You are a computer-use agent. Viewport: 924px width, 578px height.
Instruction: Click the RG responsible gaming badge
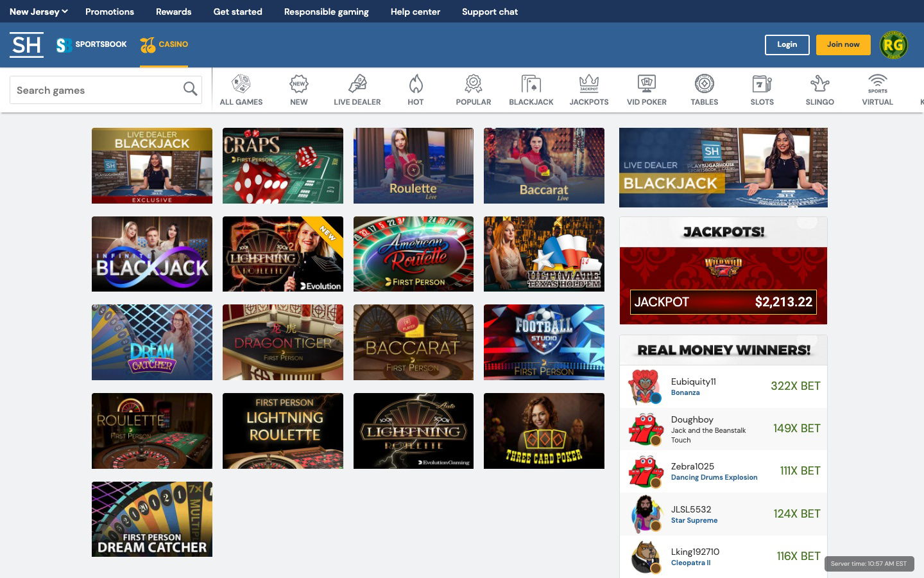892,44
